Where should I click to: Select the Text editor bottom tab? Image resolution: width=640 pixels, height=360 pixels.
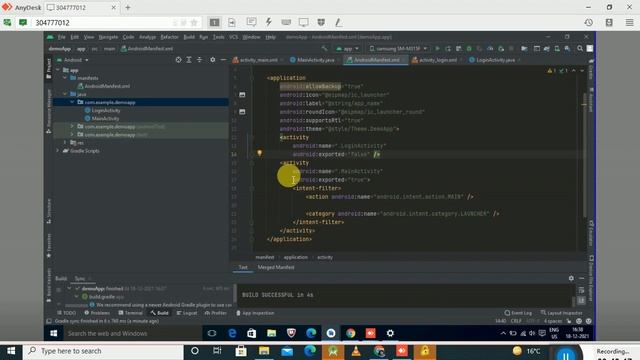coord(243,267)
